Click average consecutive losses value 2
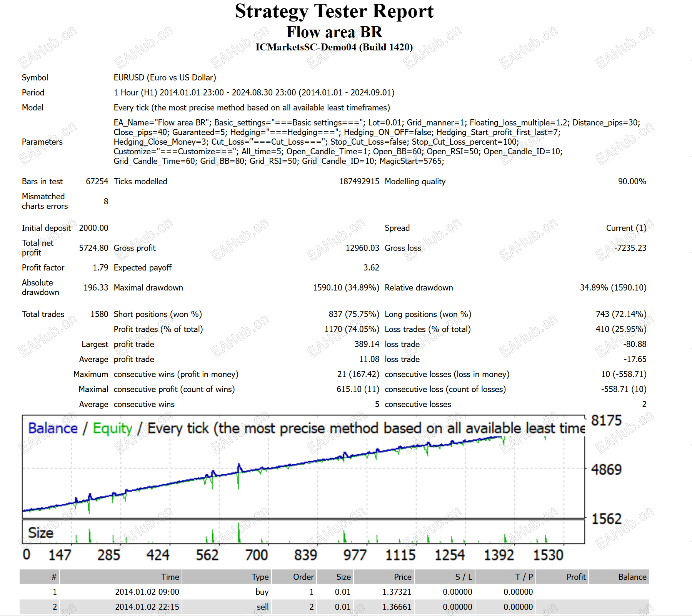 [x=644, y=404]
